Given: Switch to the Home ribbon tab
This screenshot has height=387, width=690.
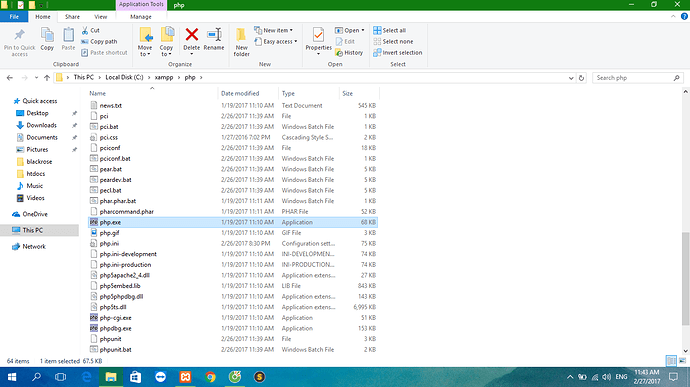Looking at the screenshot, I should [43, 17].
